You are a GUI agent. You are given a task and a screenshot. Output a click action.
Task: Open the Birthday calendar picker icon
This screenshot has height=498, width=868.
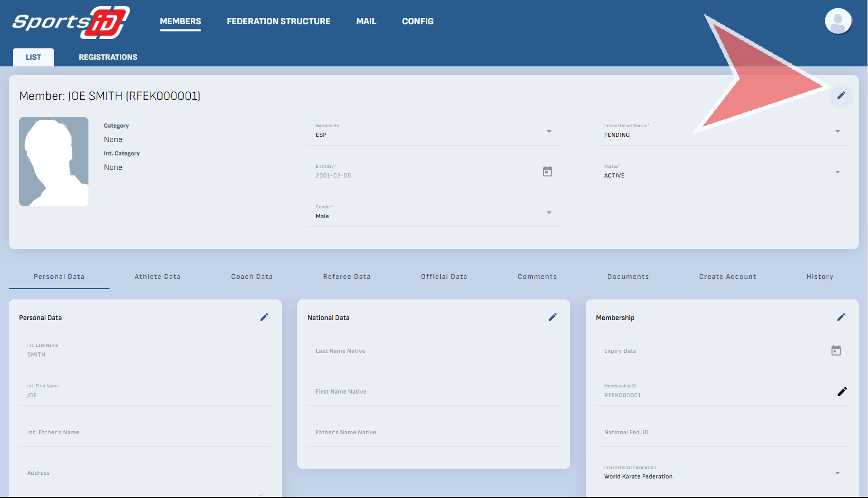coord(548,171)
